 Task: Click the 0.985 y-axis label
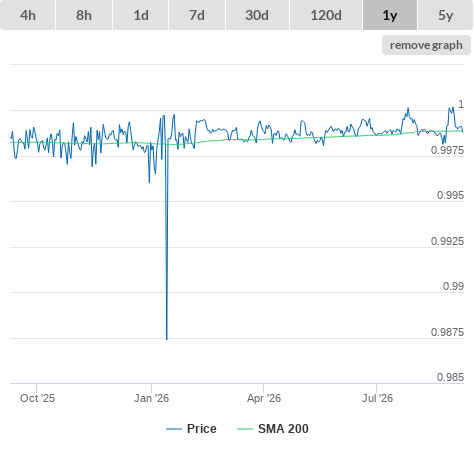pos(450,377)
